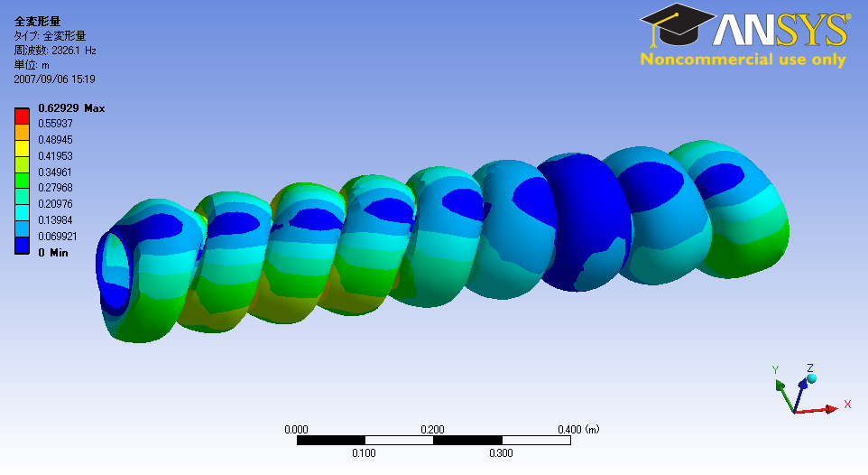Select the legend value 0.41953

point(55,155)
